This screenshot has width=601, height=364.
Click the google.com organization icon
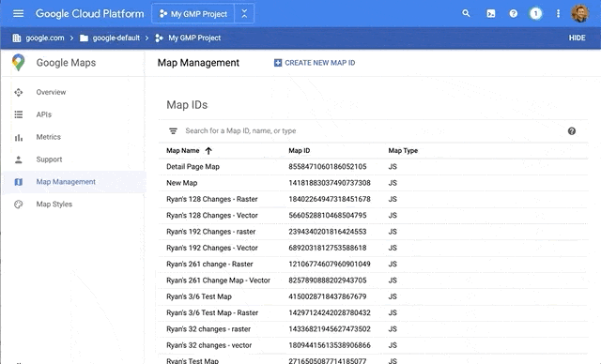(x=17, y=38)
